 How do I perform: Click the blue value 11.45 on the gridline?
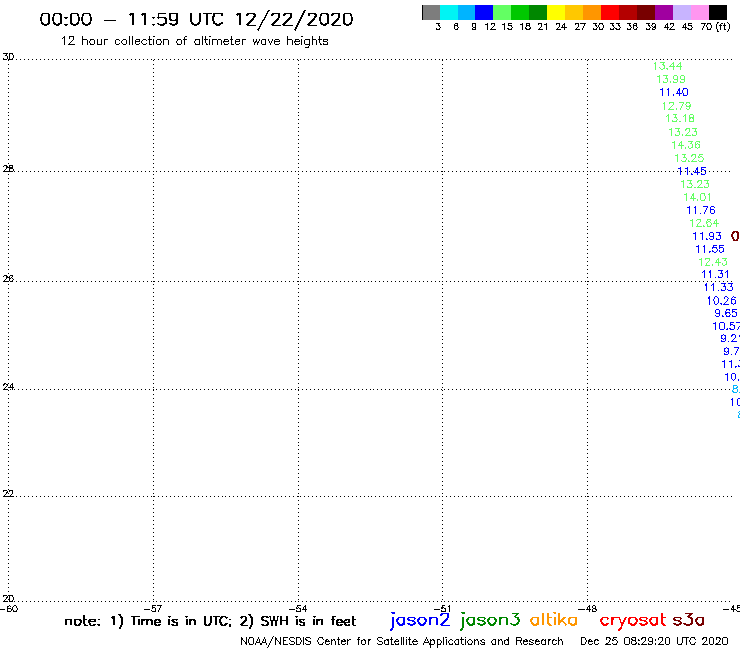pos(692,171)
